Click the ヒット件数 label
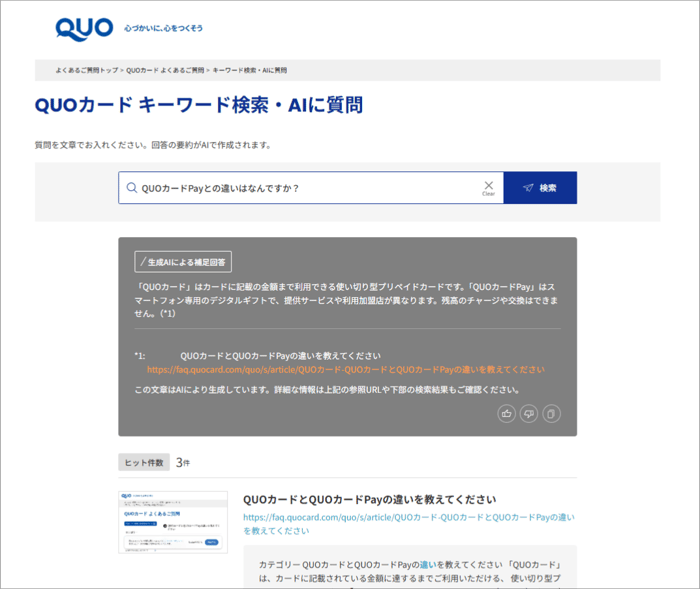 tap(144, 463)
